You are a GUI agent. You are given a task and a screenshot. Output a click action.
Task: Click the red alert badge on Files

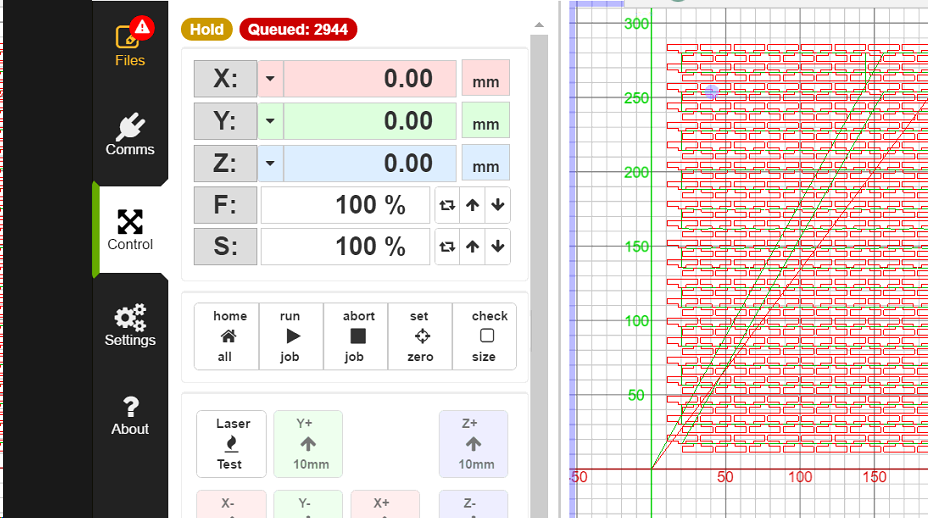142,27
